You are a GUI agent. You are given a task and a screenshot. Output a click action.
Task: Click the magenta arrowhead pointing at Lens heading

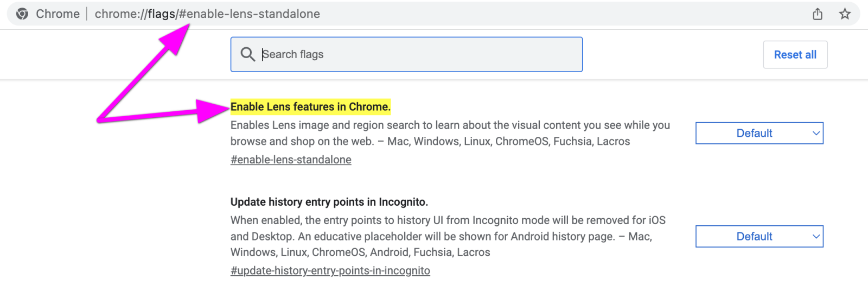[x=212, y=111]
